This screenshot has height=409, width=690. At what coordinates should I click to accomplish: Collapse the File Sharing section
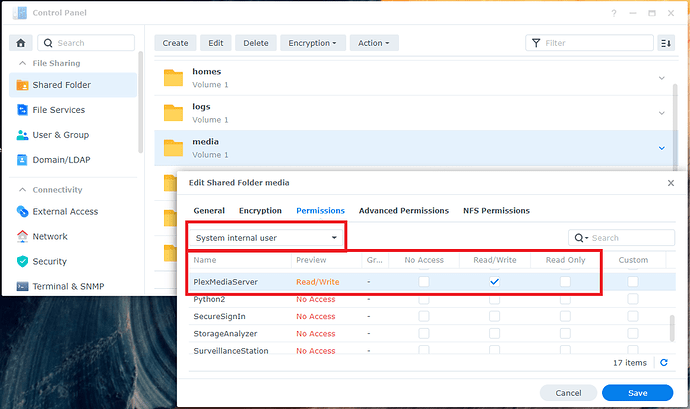point(22,63)
